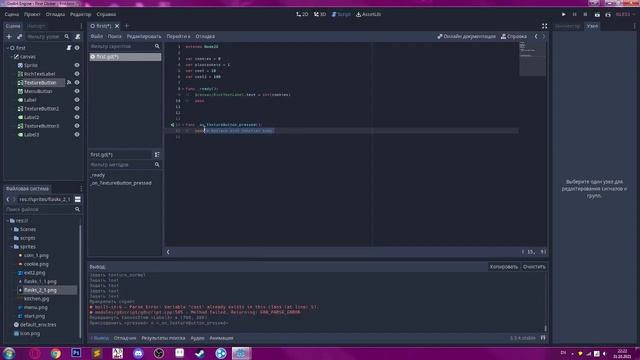Click the signal icon next to TextureButton
This screenshot has width=640, height=360.
[x=69, y=82]
